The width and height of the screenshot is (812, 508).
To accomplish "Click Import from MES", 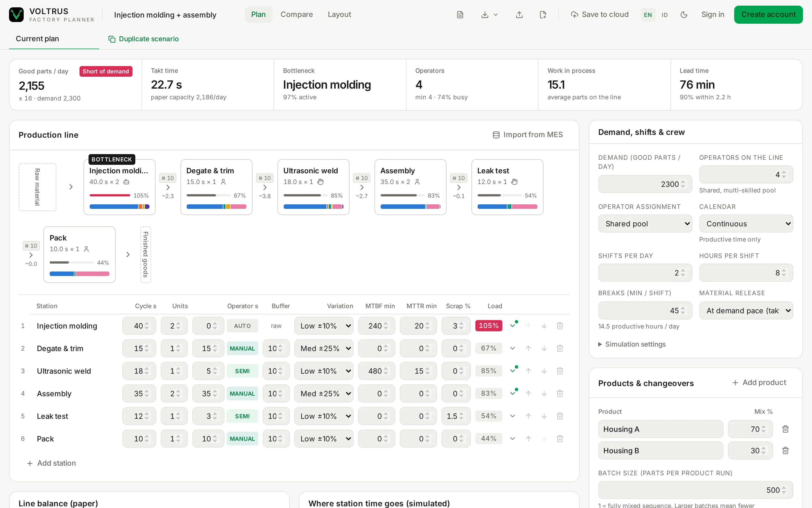I will coord(528,135).
